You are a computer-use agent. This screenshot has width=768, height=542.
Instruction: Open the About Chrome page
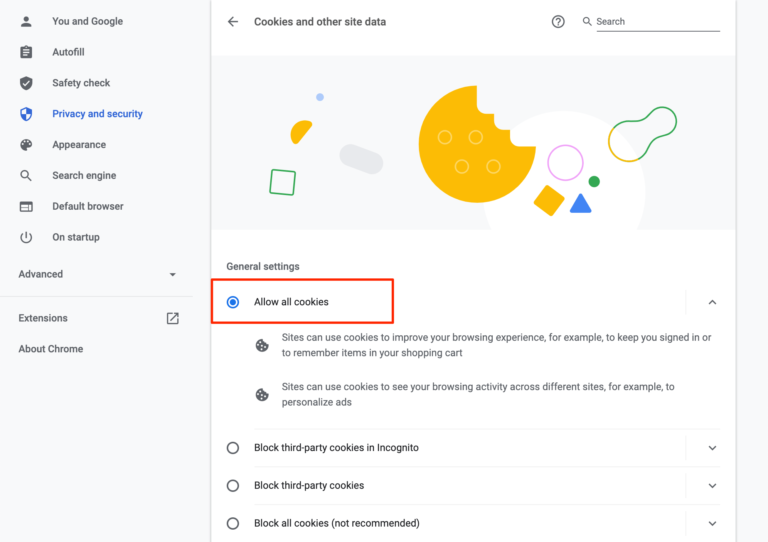point(51,349)
